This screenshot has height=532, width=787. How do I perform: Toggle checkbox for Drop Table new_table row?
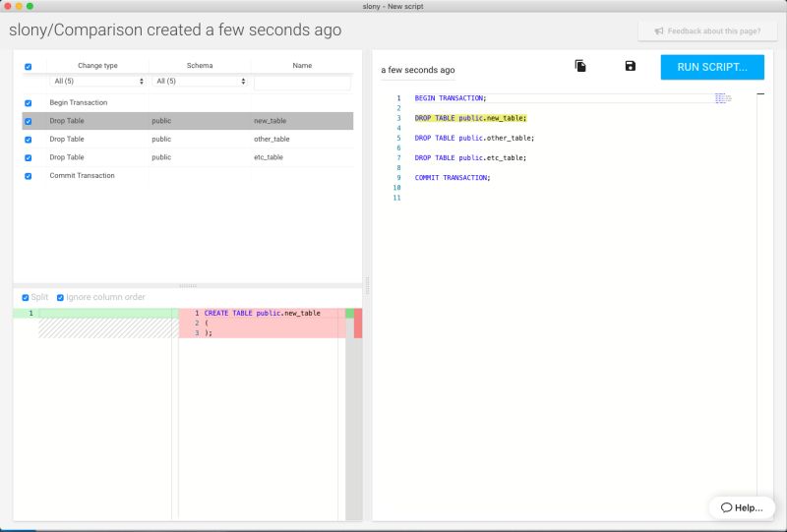[x=29, y=121]
